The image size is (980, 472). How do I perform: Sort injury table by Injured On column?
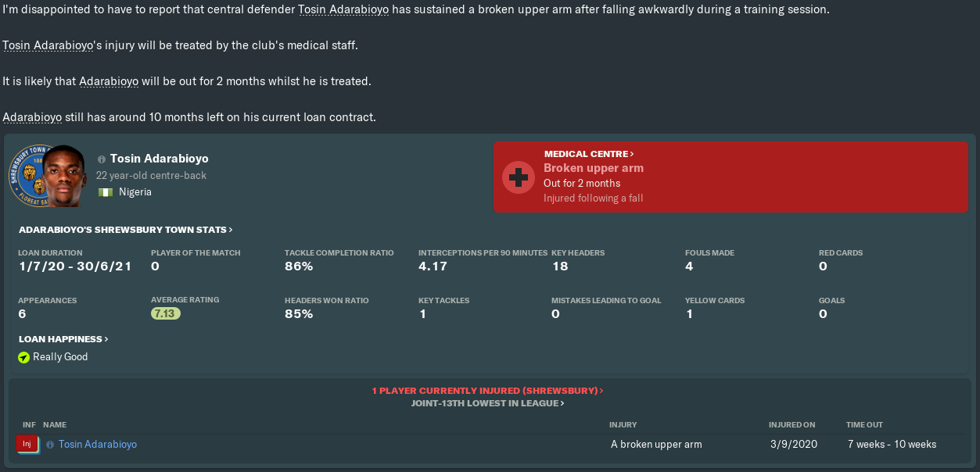click(x=792, y=425)
